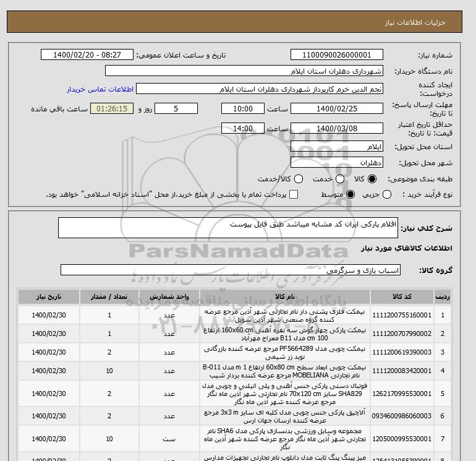Click product code 1262170995530001

point(402,394)
